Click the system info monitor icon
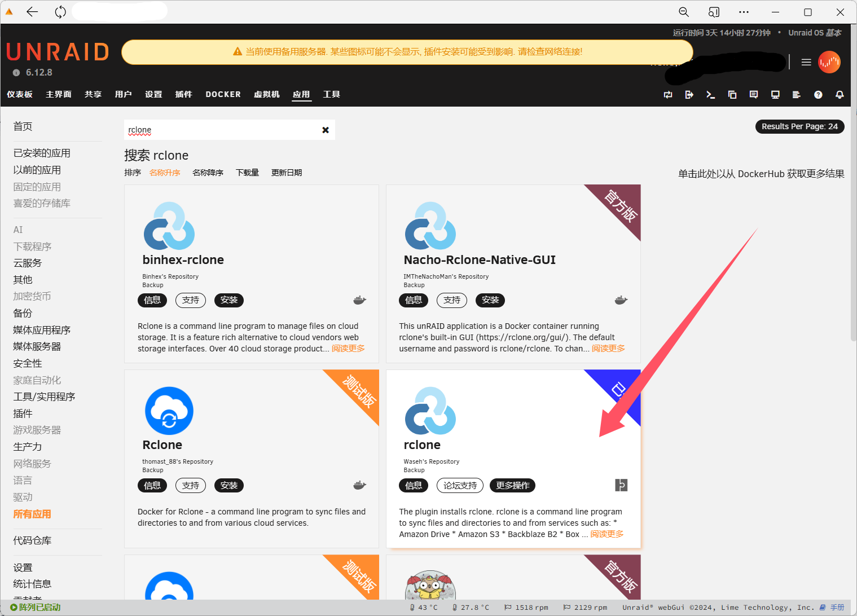 [775, 95]
